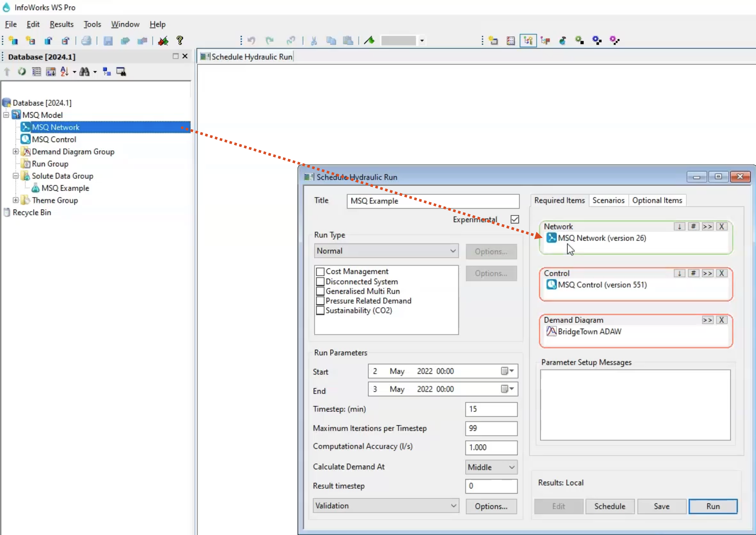Click the down arrow button in Control box
The image size is (756, 535).
click(679, 273)
